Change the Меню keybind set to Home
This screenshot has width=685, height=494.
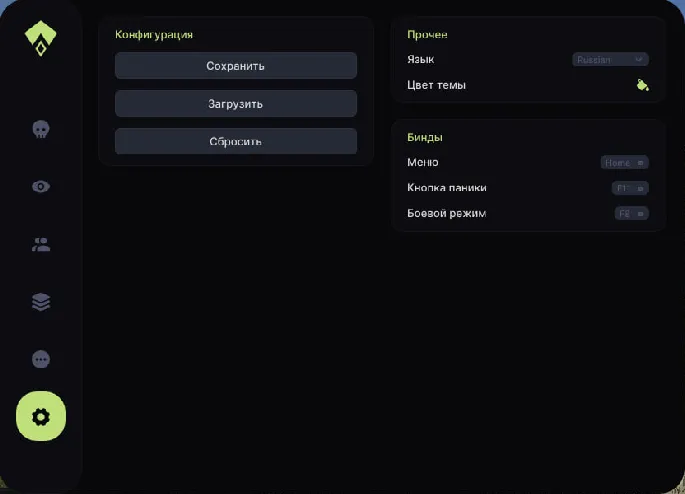pos(624,162)
